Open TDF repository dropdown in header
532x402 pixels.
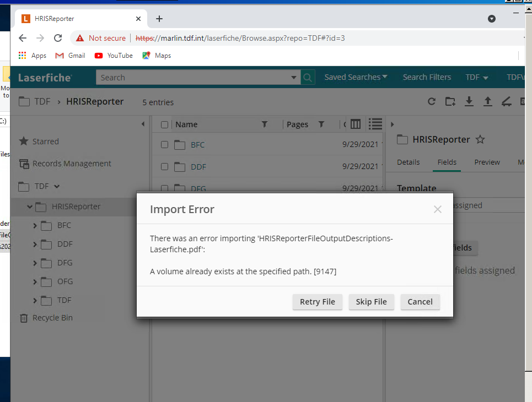477,77
